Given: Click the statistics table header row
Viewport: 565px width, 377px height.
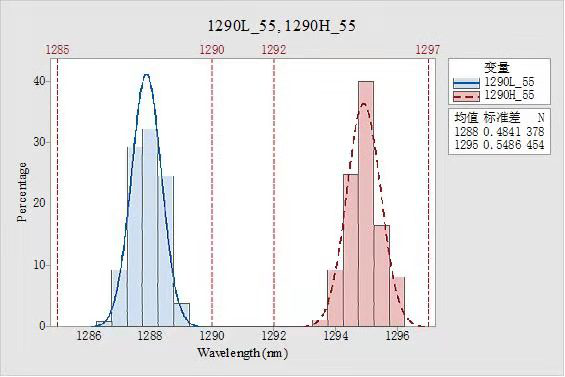Looking at the screenshot, I should 499,117.
